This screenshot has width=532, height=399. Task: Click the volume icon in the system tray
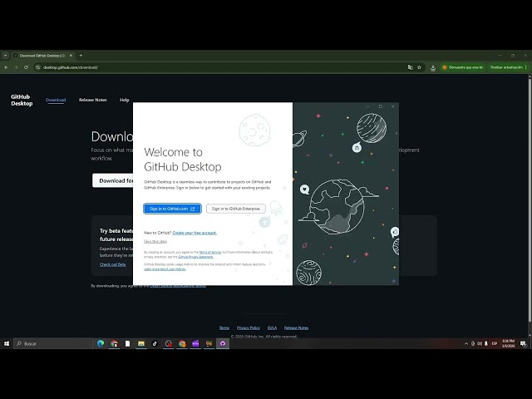pos(480,343)
